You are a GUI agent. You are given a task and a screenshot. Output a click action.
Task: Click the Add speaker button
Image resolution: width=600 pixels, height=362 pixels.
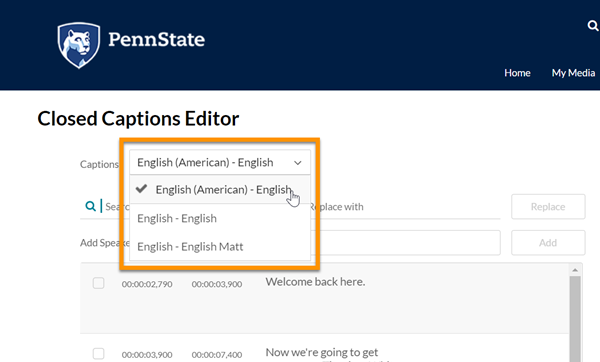548,243
